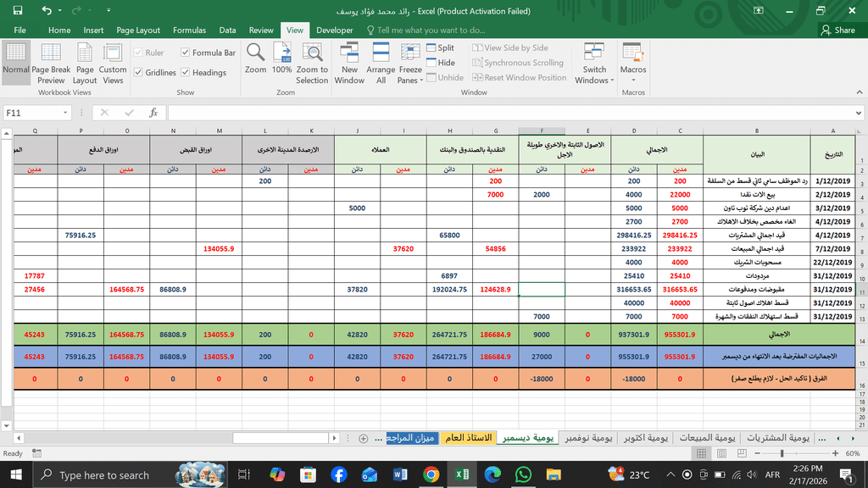Save the workbook using the Save icon
The image size is (868, 488).
pos(18,11)
